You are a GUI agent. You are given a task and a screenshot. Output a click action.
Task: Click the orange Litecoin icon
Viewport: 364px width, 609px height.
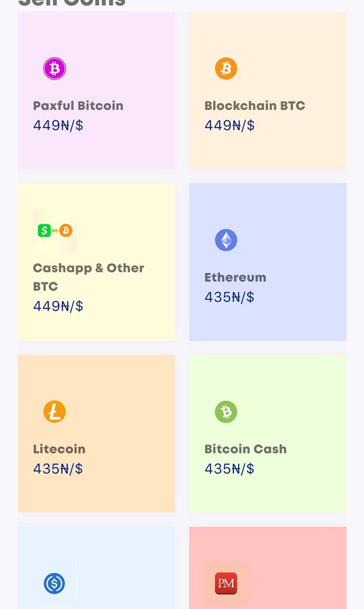tap(54, 412)
